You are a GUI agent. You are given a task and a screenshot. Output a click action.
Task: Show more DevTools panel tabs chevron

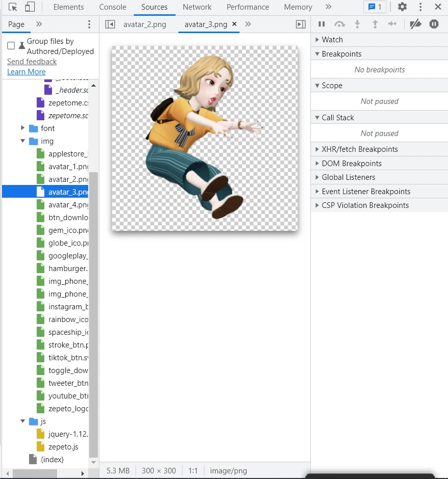coord(328,7)
